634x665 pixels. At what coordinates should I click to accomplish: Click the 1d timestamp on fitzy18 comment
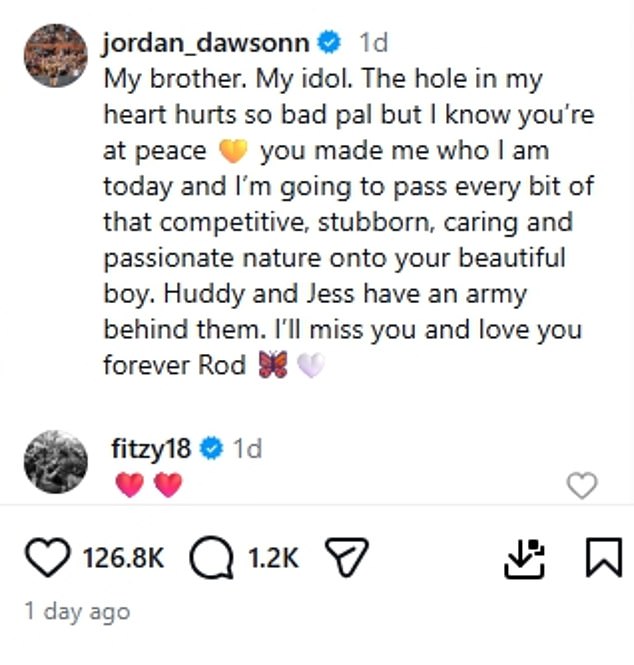tap(248, 449)
